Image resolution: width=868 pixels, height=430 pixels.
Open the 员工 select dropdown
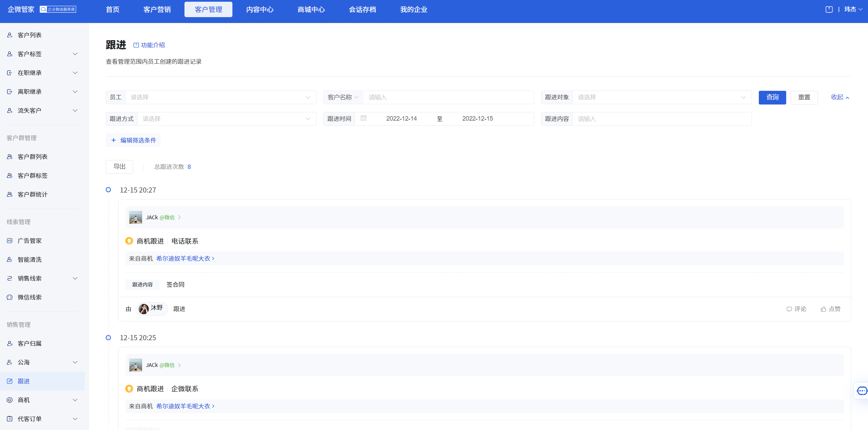pos(221,97)
